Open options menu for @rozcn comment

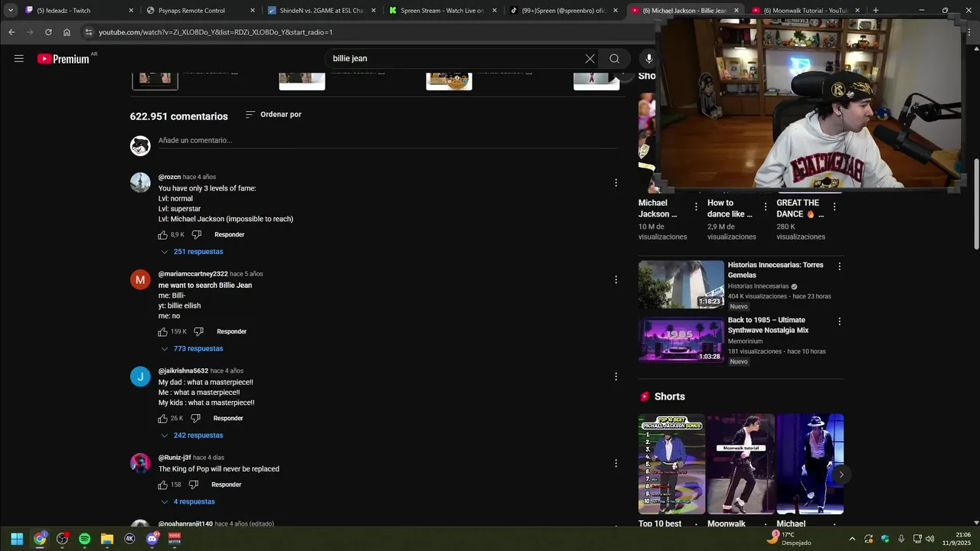pyautogui.click(x=616, y=183)
